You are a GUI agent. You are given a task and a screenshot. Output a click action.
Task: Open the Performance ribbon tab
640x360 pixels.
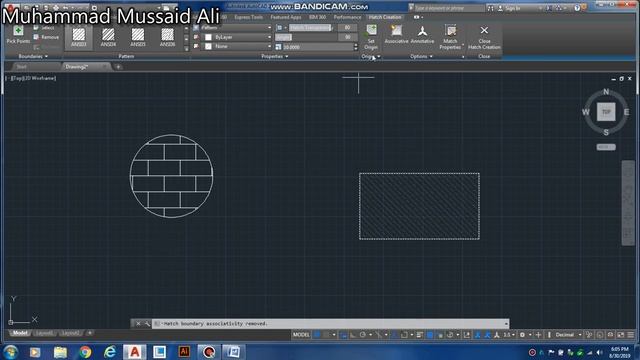click(x=347, y=17)
